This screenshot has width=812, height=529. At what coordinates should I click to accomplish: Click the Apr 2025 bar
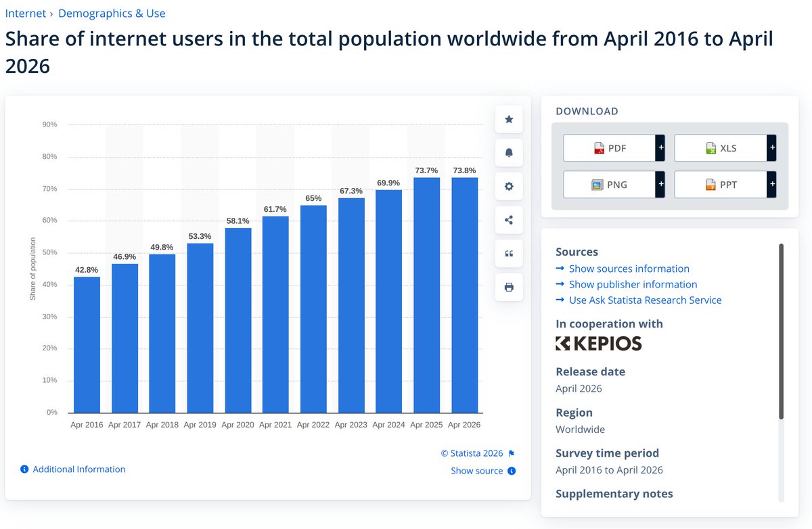click(x=427, y=296)
